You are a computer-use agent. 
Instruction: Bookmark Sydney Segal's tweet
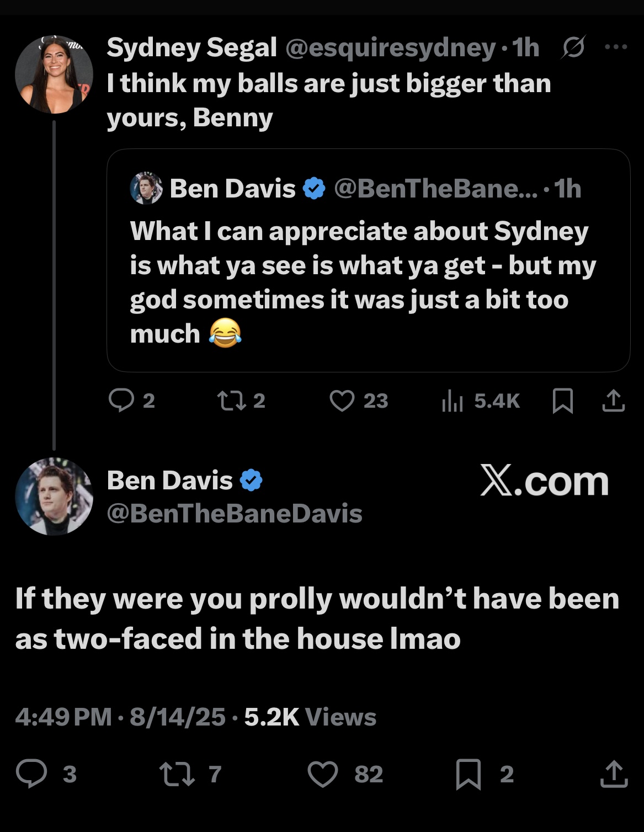point(562,401)
